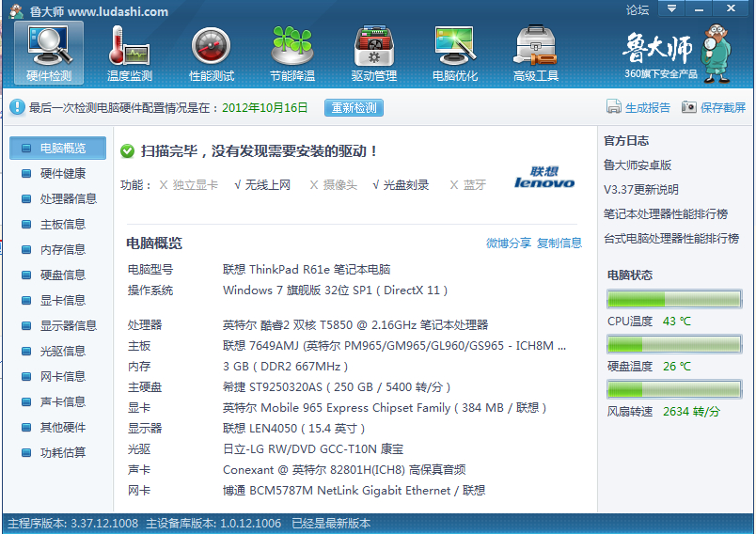Click the 硬盘温度 progress bar

tap(674, 345)
